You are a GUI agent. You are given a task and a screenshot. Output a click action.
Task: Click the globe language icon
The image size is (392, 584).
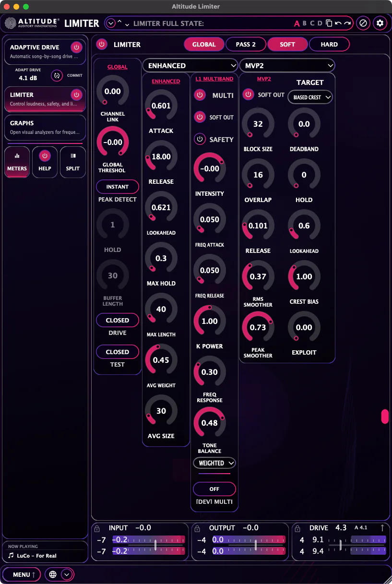click(x=53, y=574)
